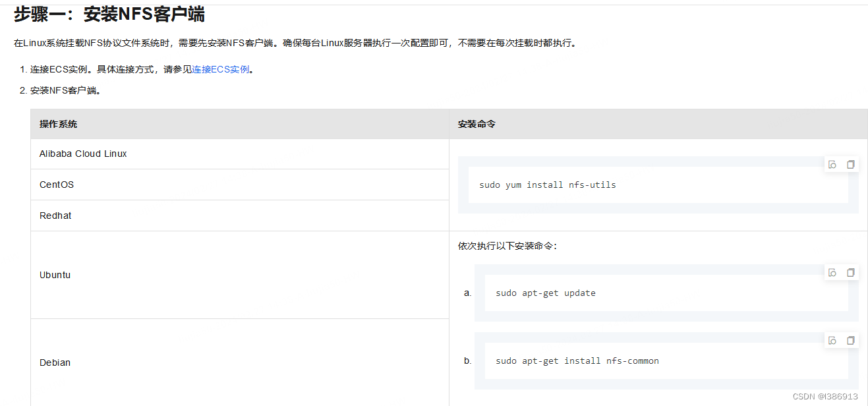Click the sudo apt-get update code

tap(546, 293)
